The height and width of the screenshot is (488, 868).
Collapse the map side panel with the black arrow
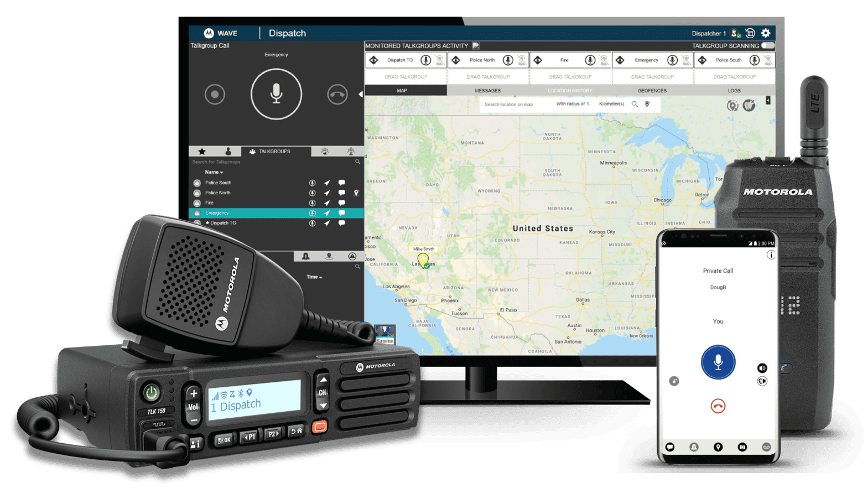coord(768,100)
